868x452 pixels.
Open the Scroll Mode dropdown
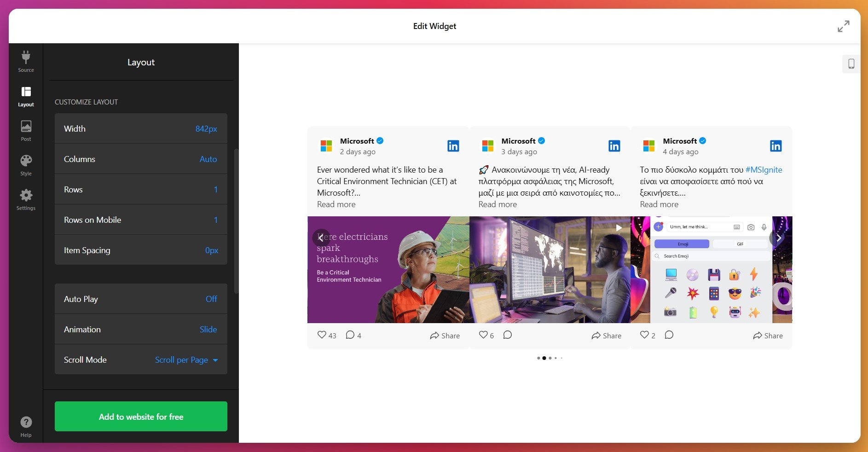[x=186, y=360]
